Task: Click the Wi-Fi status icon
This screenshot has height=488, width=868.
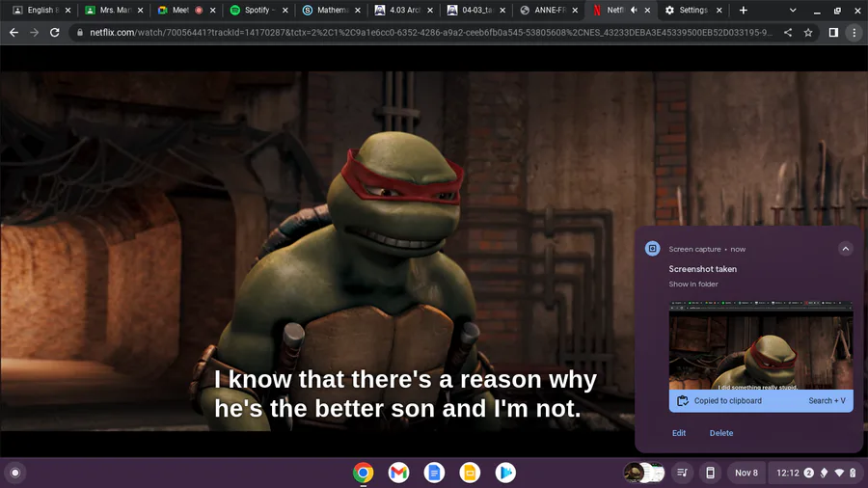Action: tap(839, 473)
